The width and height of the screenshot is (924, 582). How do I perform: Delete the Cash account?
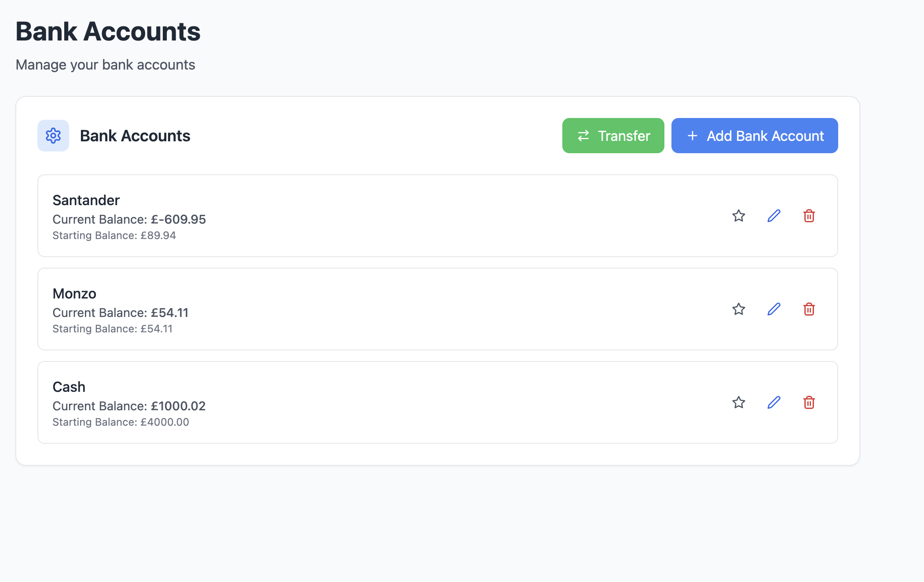[x=809, y=402]
